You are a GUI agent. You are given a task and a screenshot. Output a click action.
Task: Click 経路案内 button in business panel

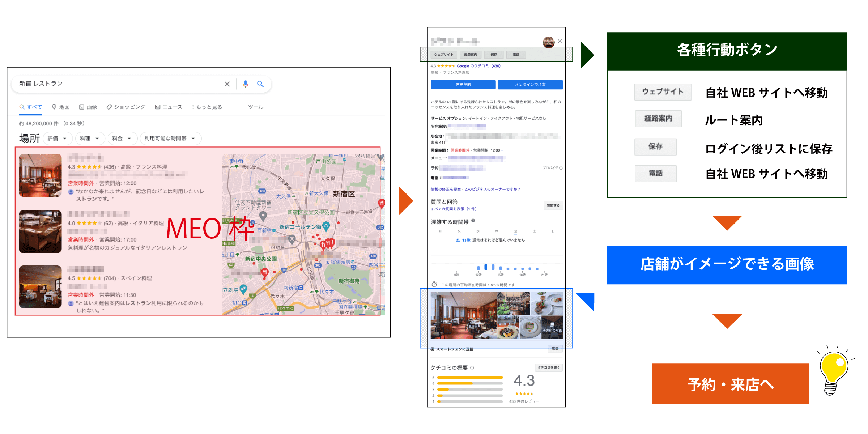471,55
